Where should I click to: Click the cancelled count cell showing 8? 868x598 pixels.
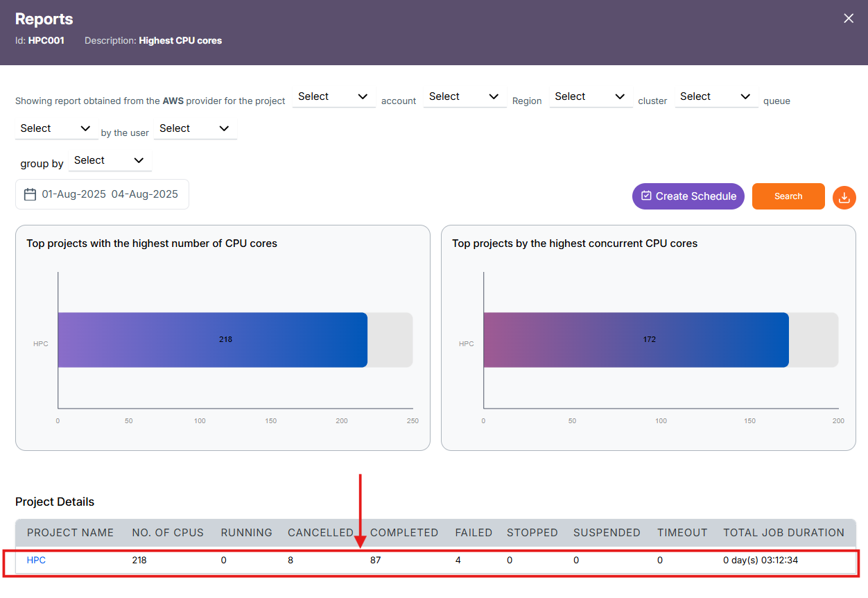(290, 561)
